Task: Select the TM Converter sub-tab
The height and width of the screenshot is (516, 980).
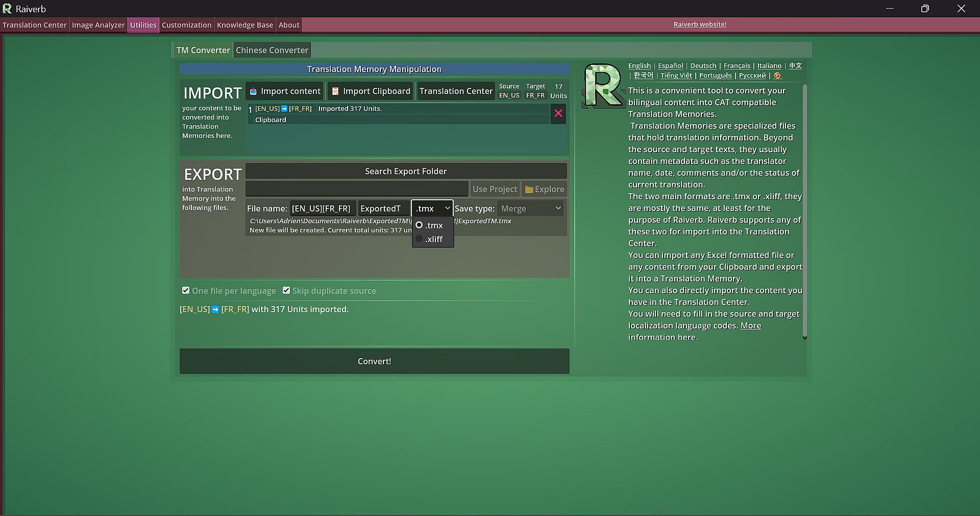Action: coord(203,50)
